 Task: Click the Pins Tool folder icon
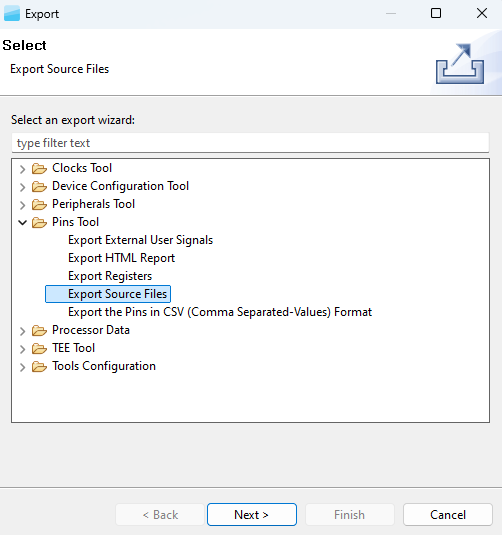[39, 223]
